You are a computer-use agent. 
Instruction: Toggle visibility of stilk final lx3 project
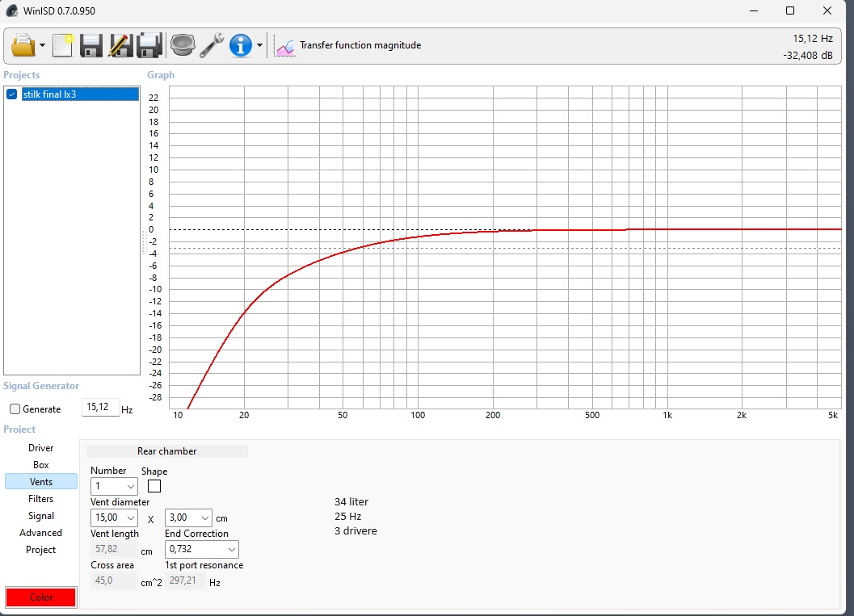point(11,94)
